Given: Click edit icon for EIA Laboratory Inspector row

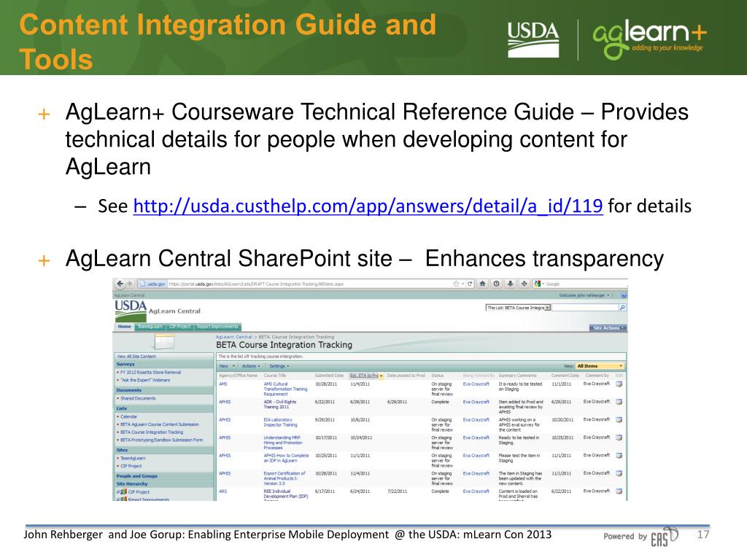Looking at the screenshot, I should (619, 420).
